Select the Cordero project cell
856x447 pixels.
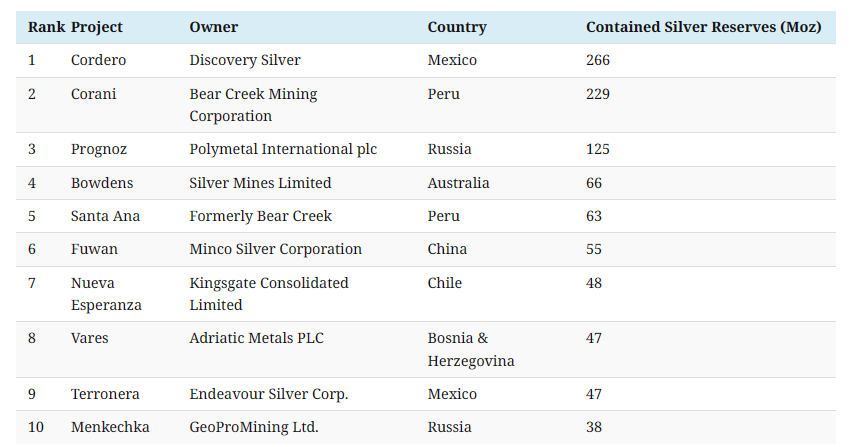point(98,60)
